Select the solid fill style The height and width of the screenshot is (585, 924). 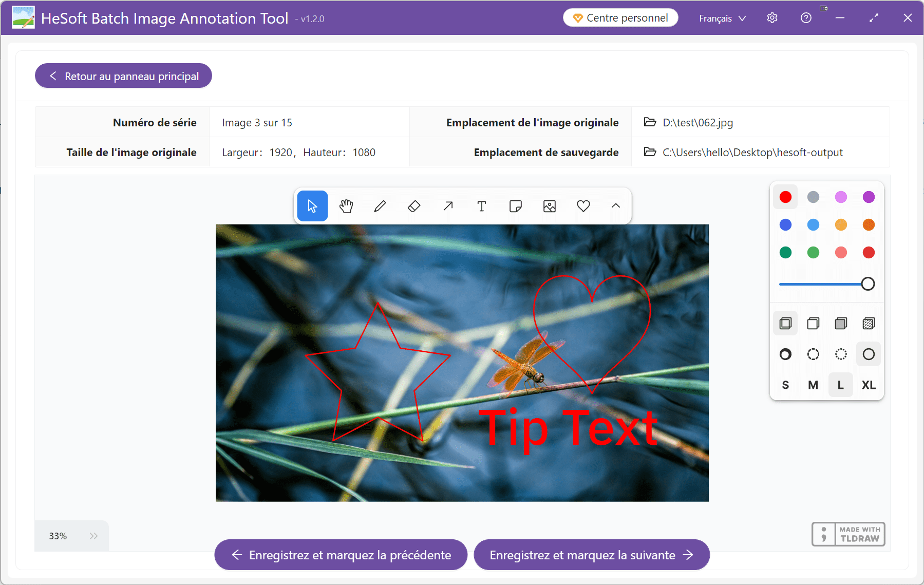pos(841,323)
